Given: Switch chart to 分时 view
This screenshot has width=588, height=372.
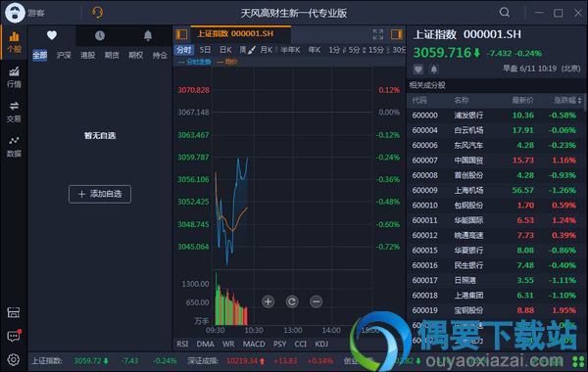Looking at the screenshot, I should point(184,50).
